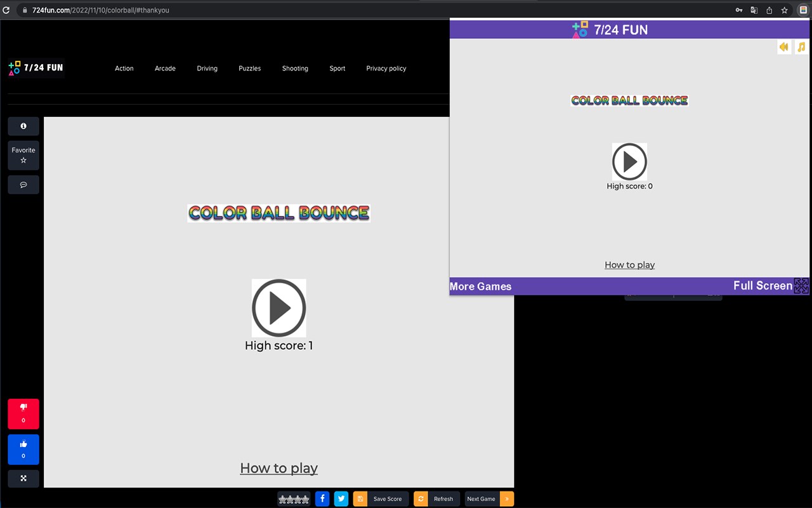Add game to favorites with star button

pos(23,156)
